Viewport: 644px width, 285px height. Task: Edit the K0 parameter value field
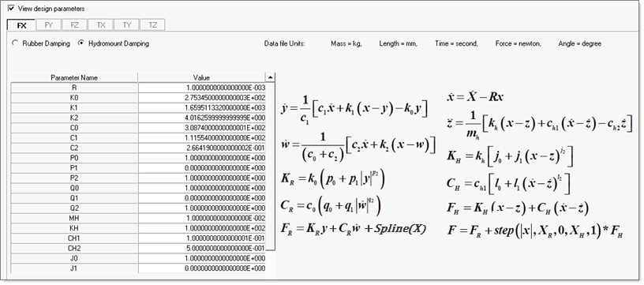coord(202,97)
